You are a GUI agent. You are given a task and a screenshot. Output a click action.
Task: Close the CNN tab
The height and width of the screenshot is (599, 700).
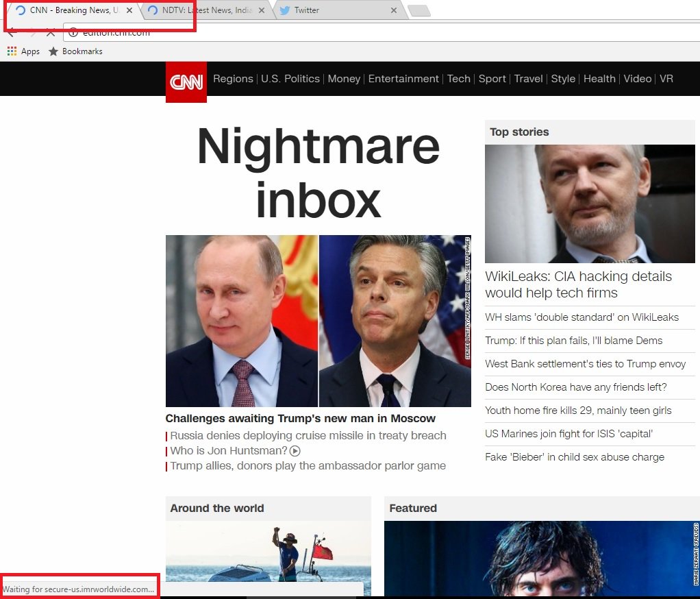129,10
